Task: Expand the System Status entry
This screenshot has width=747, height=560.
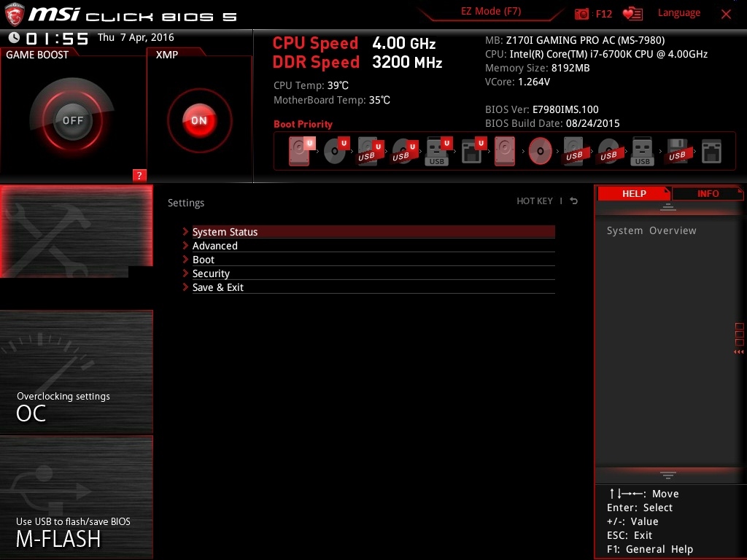Action: click(373, 232)
